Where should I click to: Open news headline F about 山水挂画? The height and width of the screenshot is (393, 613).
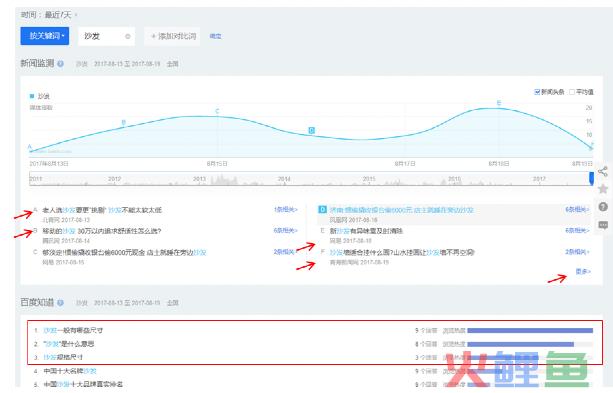402,252
